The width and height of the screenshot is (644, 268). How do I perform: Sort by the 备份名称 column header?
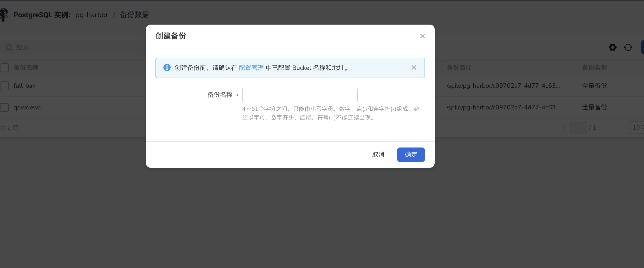[26, 68]
